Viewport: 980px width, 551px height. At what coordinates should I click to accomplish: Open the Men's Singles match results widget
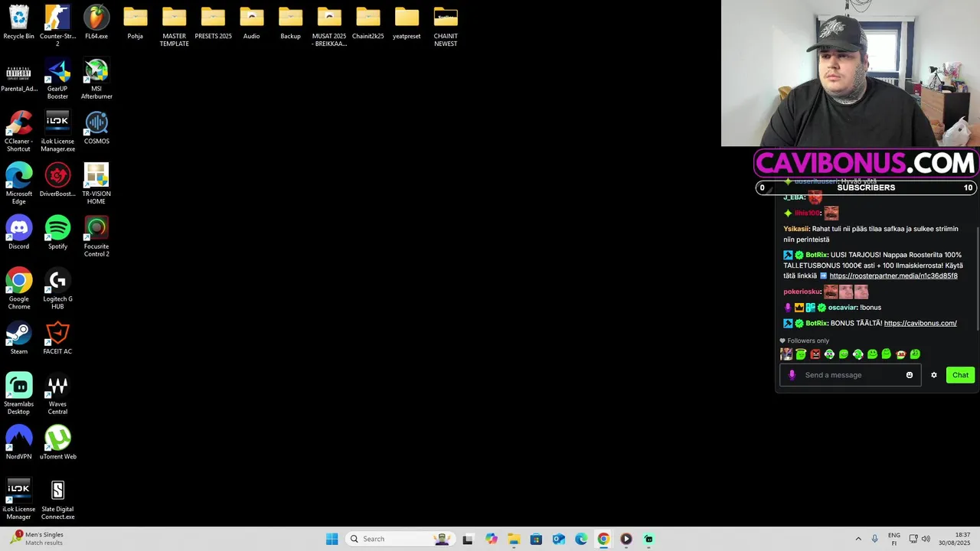point(37,539)
